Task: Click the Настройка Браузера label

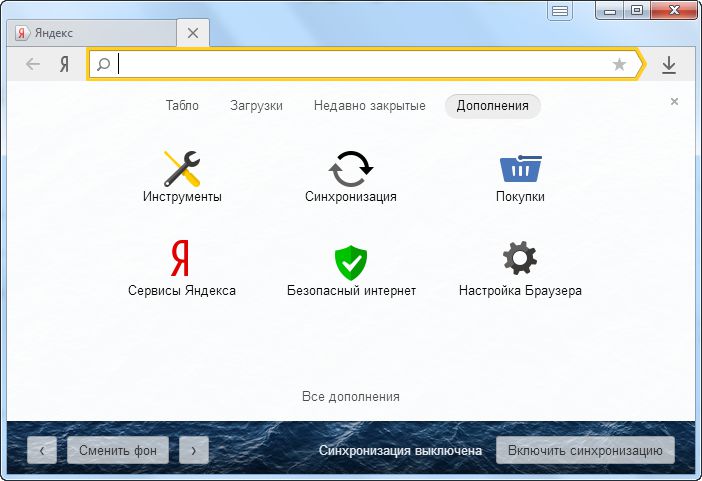Action: pos(520,291)
